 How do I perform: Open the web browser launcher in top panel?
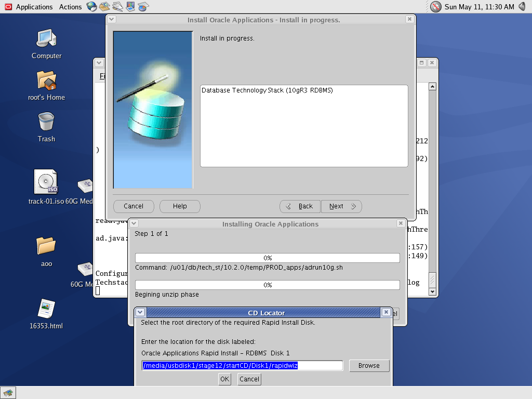point(92,7)
